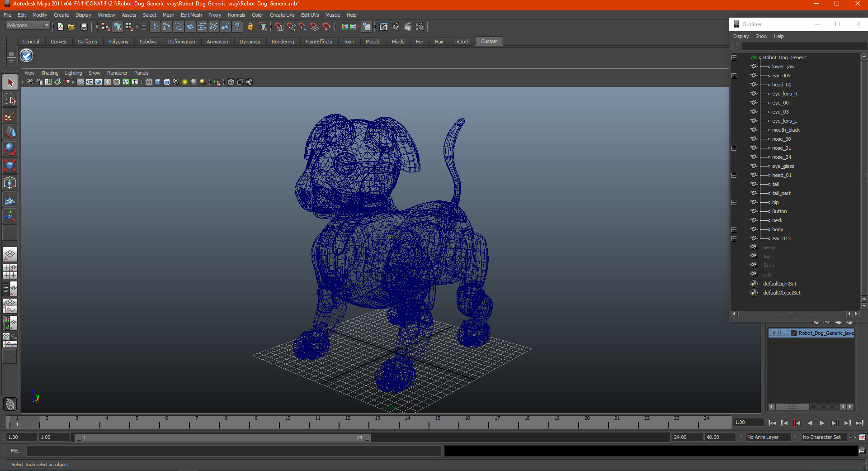Collapse the Robot_Dog_Generic group

[x=734, y=57]
